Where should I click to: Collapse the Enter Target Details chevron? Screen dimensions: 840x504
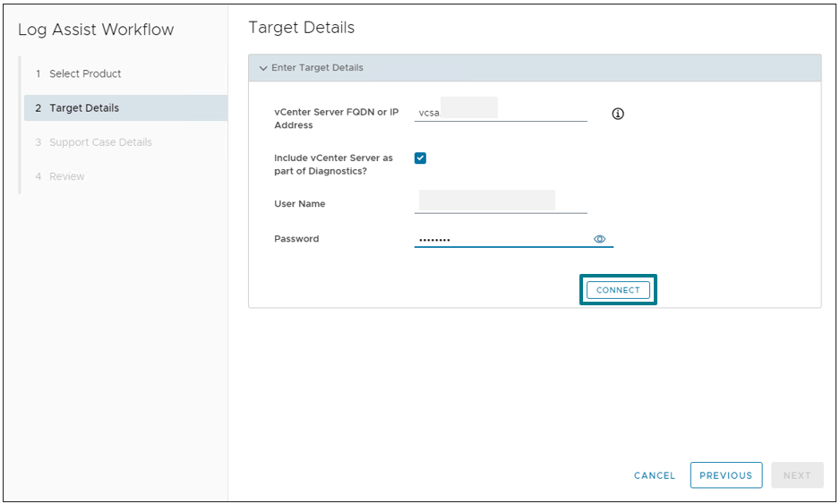click(x=263, y=68)
